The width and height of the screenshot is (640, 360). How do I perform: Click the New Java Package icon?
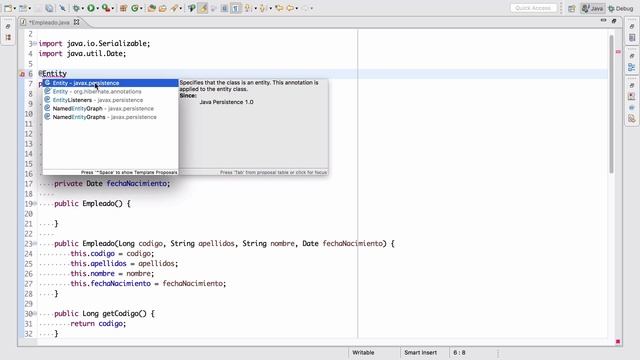coord(123,8)
